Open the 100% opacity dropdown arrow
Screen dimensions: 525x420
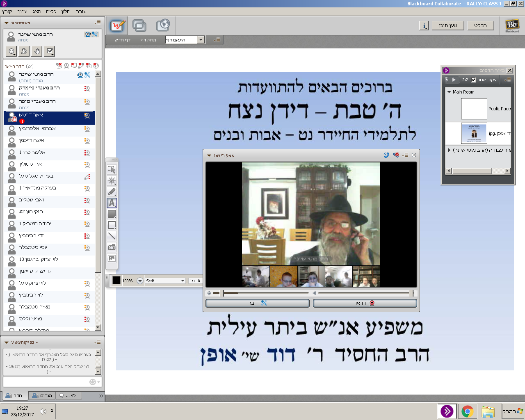click(x=140, y=281)
